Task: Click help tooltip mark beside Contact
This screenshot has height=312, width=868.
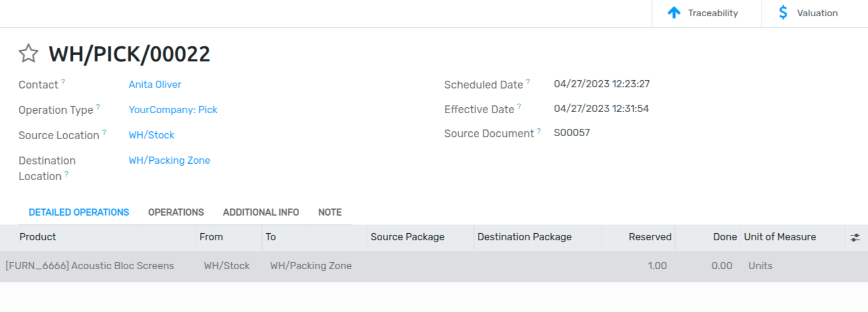Action: coord(63,81)
